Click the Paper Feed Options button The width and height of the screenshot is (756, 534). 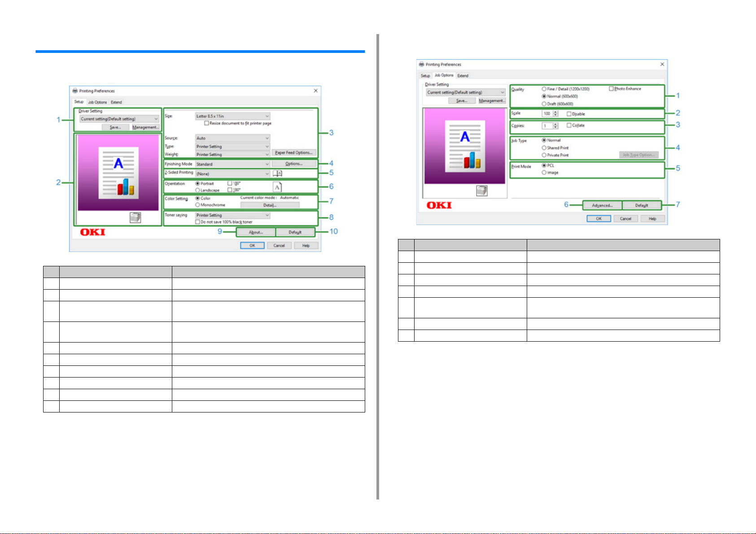coord(294,153)
